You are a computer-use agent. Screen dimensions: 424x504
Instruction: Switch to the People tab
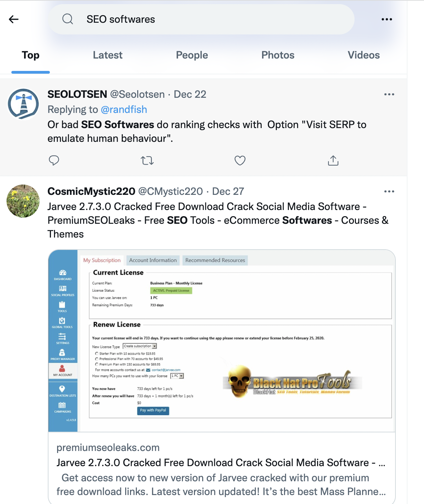click(192, 55)
